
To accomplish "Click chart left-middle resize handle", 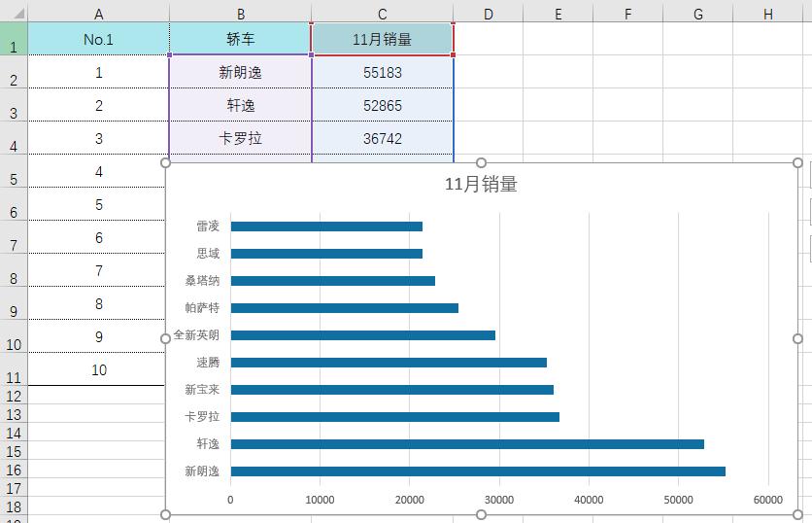I will coord(166,338).
